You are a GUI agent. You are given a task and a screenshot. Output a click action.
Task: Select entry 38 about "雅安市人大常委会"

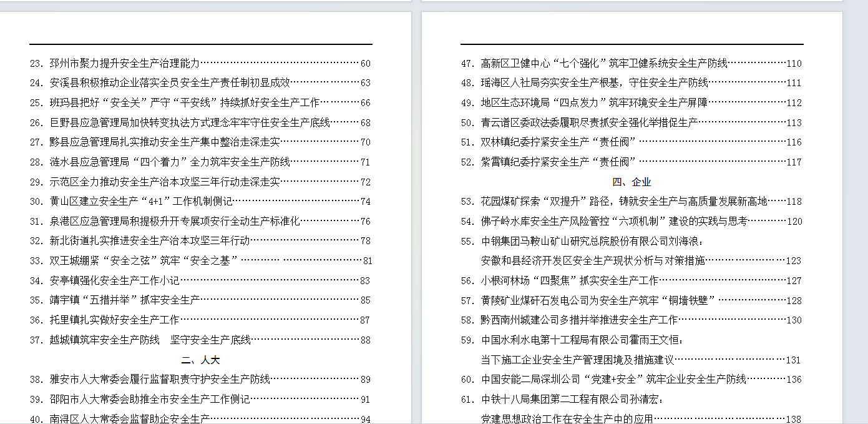pyautogui.click(x=200, y=379)
